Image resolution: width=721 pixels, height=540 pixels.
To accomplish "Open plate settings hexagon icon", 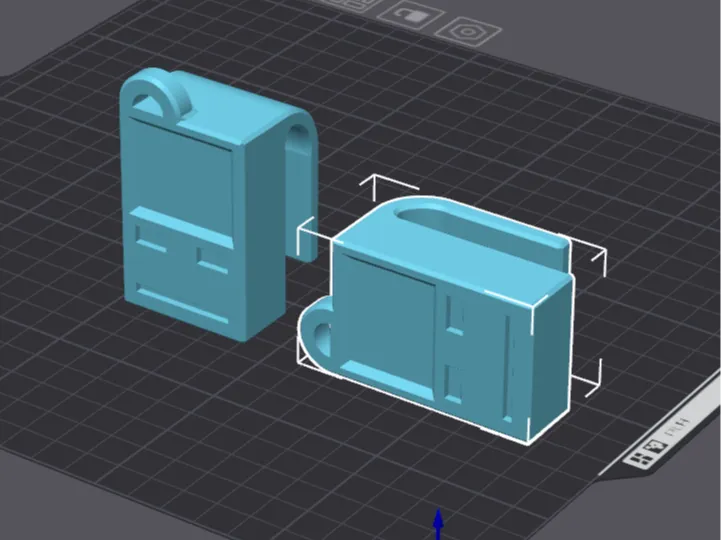I will [x=468, y=32].
